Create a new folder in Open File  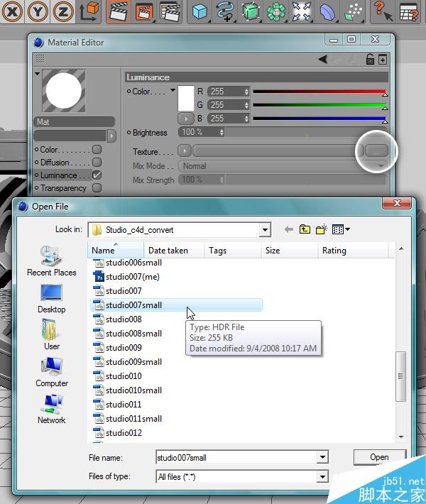pos(321,229)
